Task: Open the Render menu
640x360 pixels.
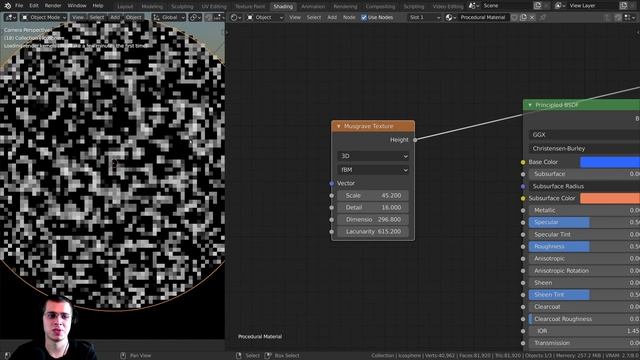Action: point(53,6)
